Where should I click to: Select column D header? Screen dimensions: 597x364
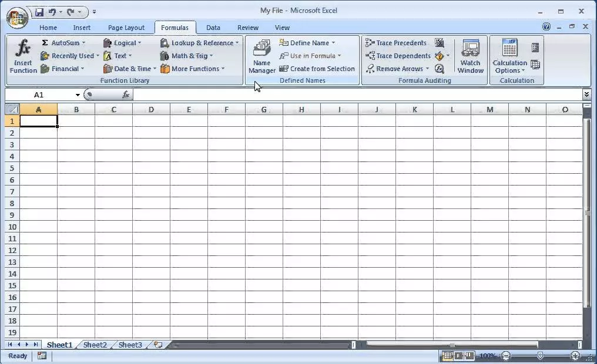151,110
